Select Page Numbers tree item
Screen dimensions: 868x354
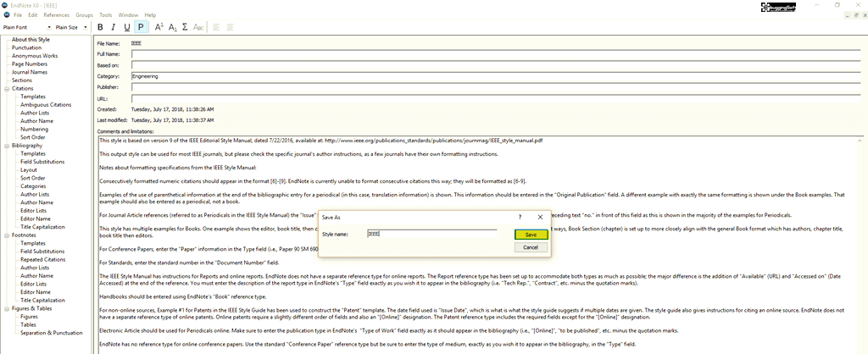click(30, 64)
